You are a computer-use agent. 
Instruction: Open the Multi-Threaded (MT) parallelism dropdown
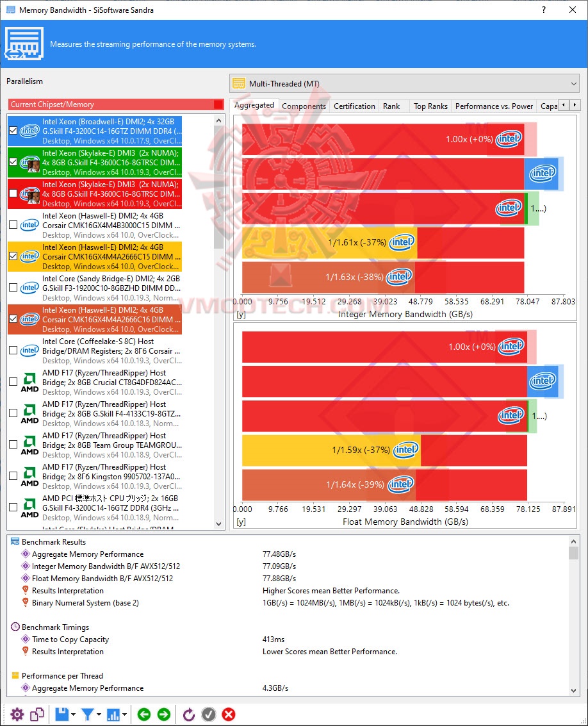(404, 84)
